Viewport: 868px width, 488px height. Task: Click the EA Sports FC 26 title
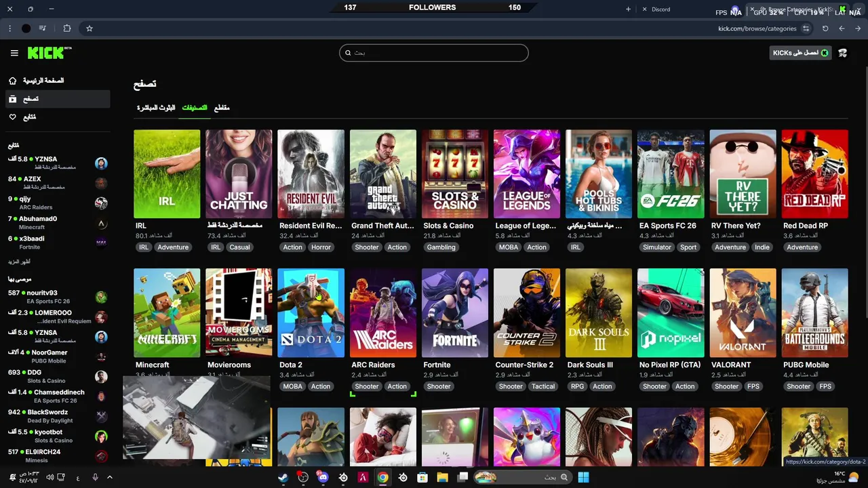(x=667, y=226)
